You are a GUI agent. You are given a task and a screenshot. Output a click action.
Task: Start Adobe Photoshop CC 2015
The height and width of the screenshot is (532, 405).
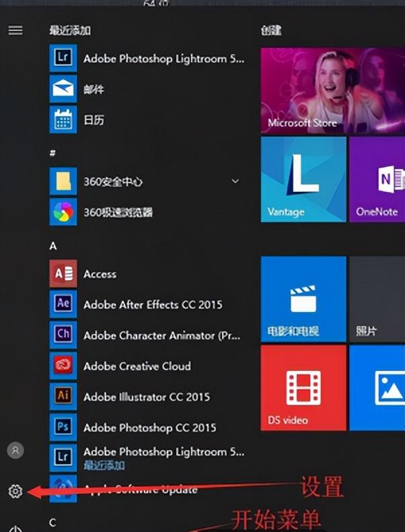click(149, 428)
